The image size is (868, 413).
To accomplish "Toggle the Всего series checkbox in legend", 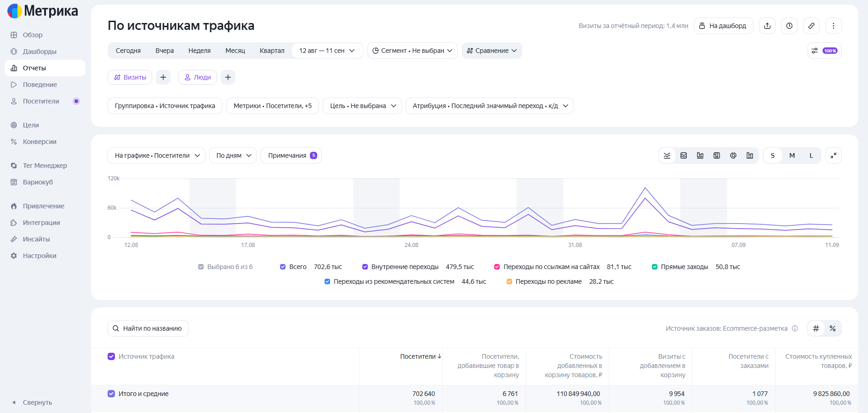I will click(x=283, y=267).
